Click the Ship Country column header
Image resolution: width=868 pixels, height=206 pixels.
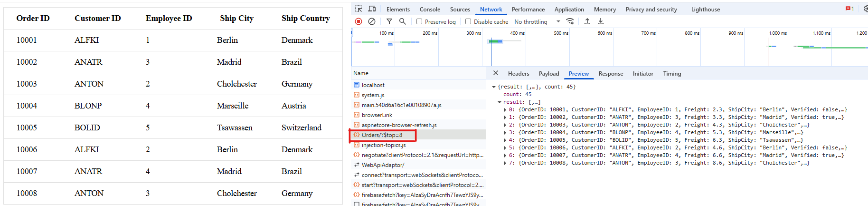tap(305, 18)
